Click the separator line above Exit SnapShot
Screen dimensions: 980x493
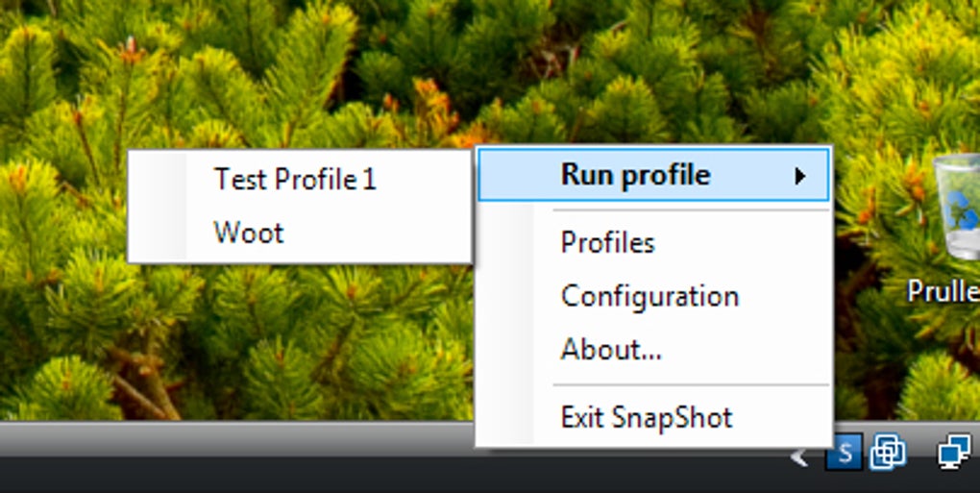(688, 385)
